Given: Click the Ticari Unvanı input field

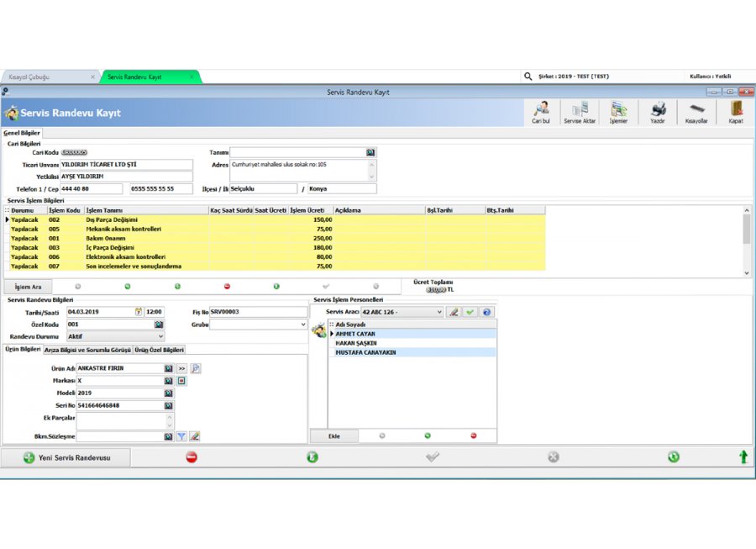Looking at the screenshot, I should click(126, 165).
